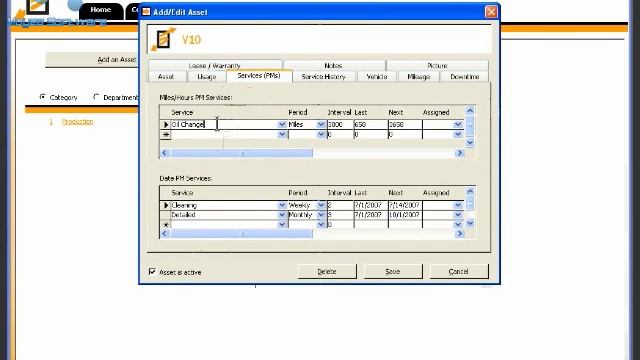Click Date PM grid vertical scroll down arrow
The width and height of the screenshot is (640, 360).
coord(470,223)
